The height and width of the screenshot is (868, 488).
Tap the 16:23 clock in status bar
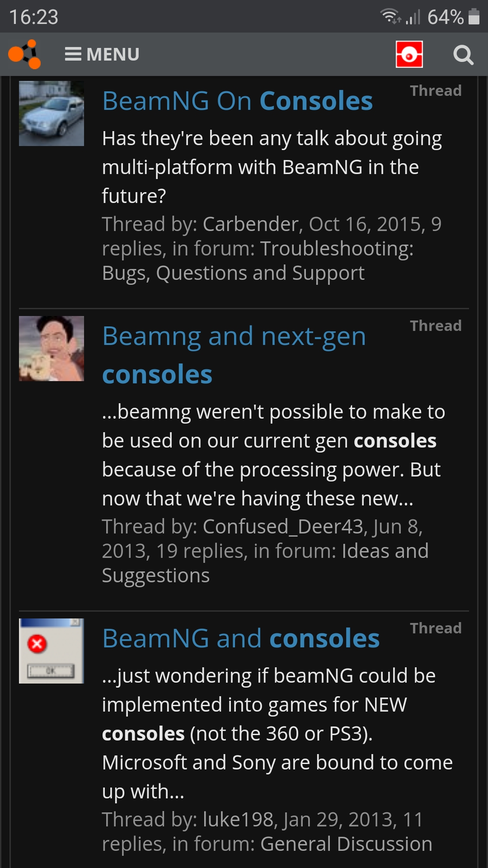tap(34, 17)
